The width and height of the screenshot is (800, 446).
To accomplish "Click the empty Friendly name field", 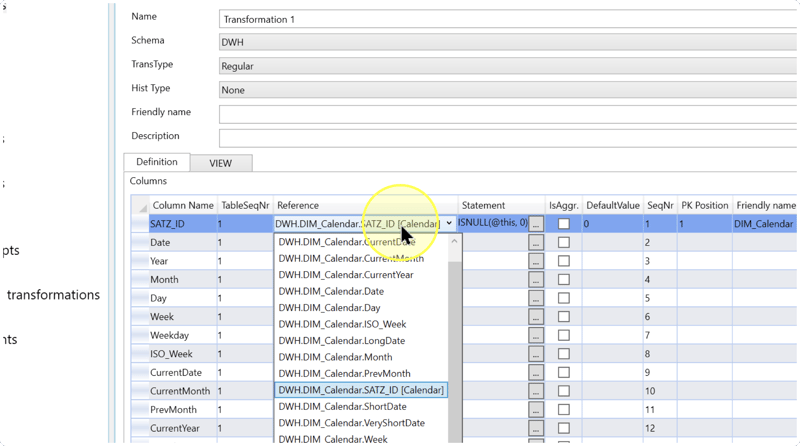I will click(x=508, y=114).
